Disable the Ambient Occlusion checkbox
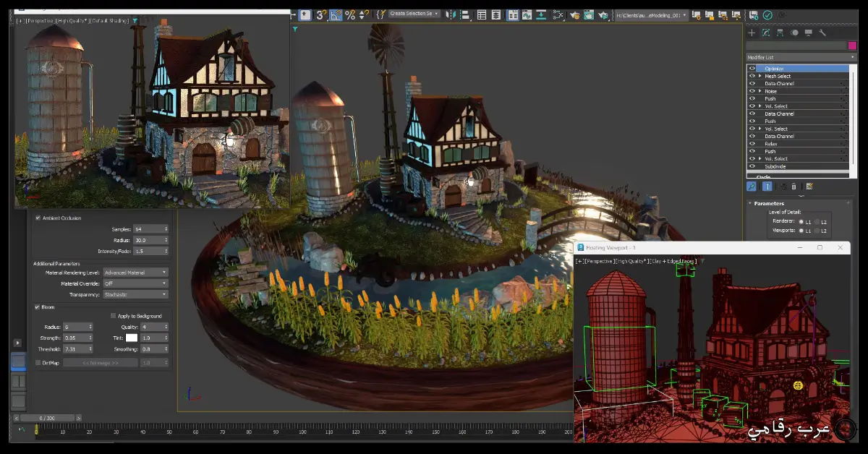The image size is (868, 454). 36,218
